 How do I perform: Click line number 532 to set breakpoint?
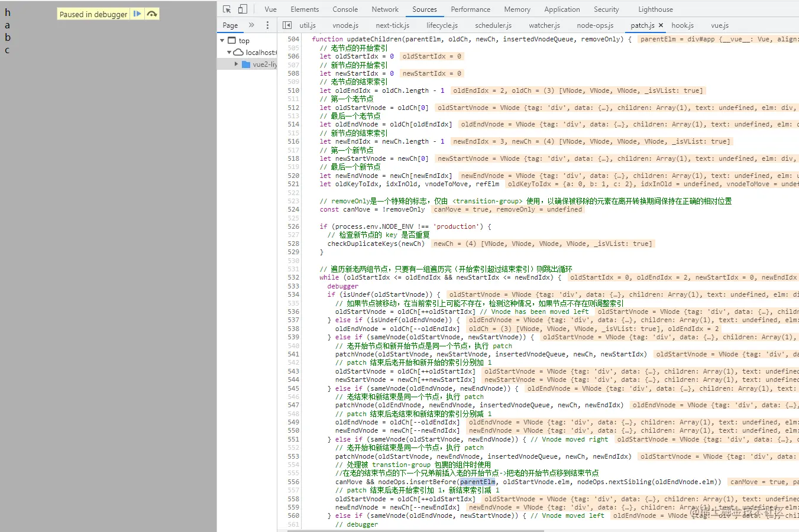(293, 277)
